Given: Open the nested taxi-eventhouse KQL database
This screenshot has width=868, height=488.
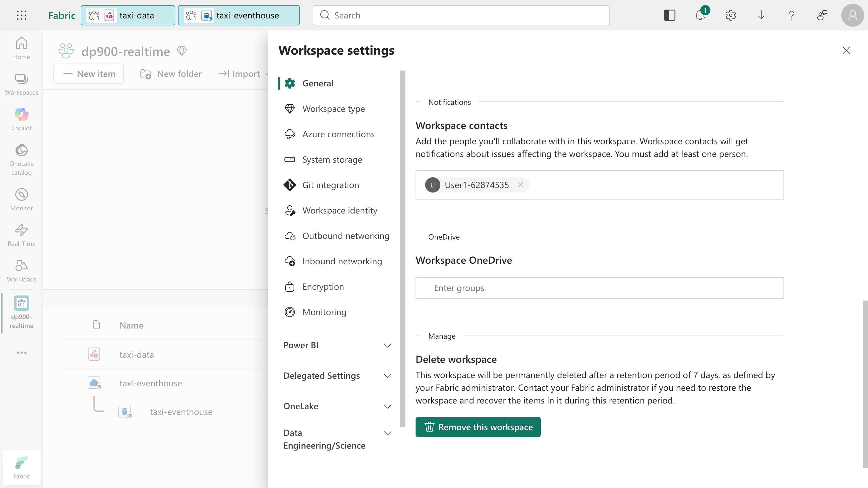Looking at the screenshot, I should tap(181, 412).
